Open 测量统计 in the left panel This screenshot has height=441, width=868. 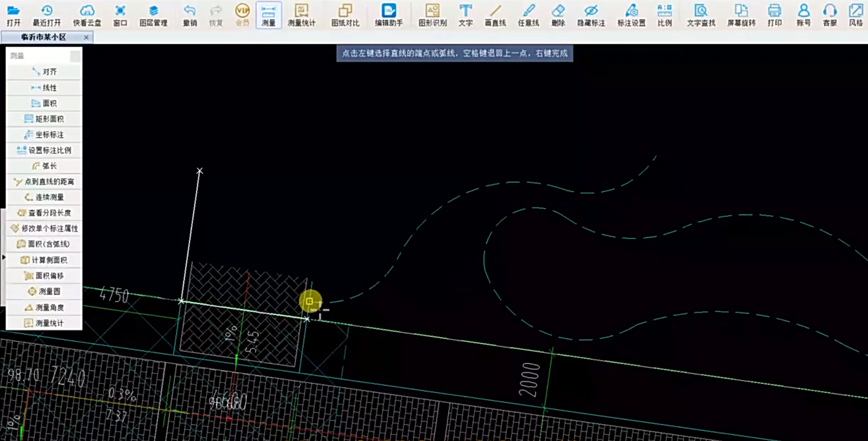pos(44,323)
